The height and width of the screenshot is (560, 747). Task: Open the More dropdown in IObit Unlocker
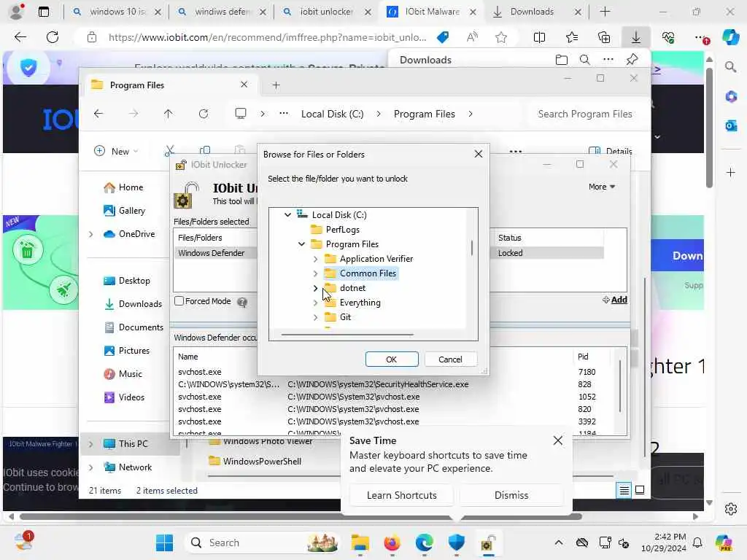(x=602, y=187)
